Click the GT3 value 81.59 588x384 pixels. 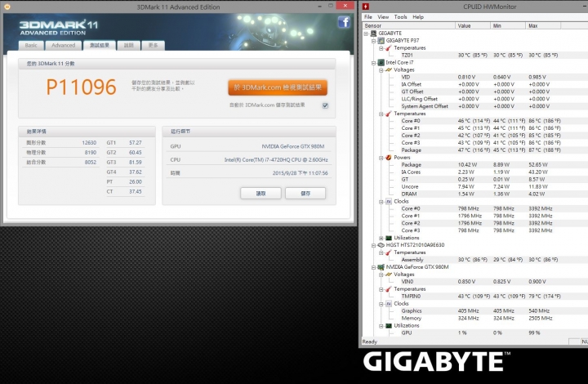point(136,163)
